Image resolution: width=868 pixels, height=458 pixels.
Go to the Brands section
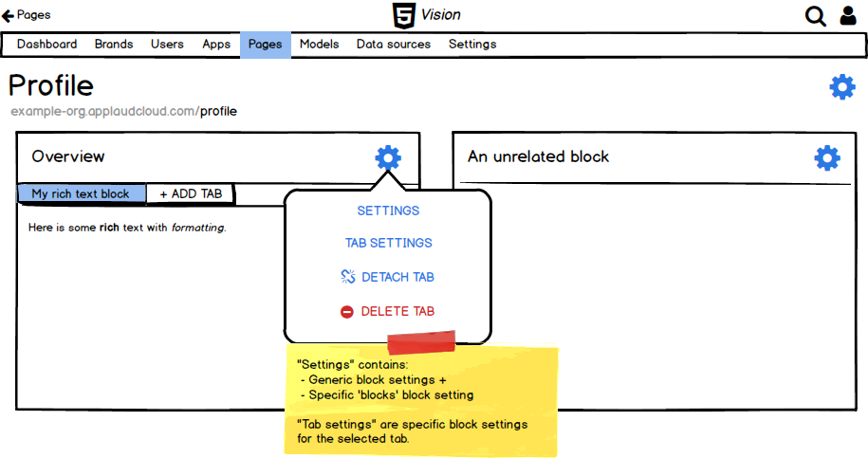(x=114, y=45)
